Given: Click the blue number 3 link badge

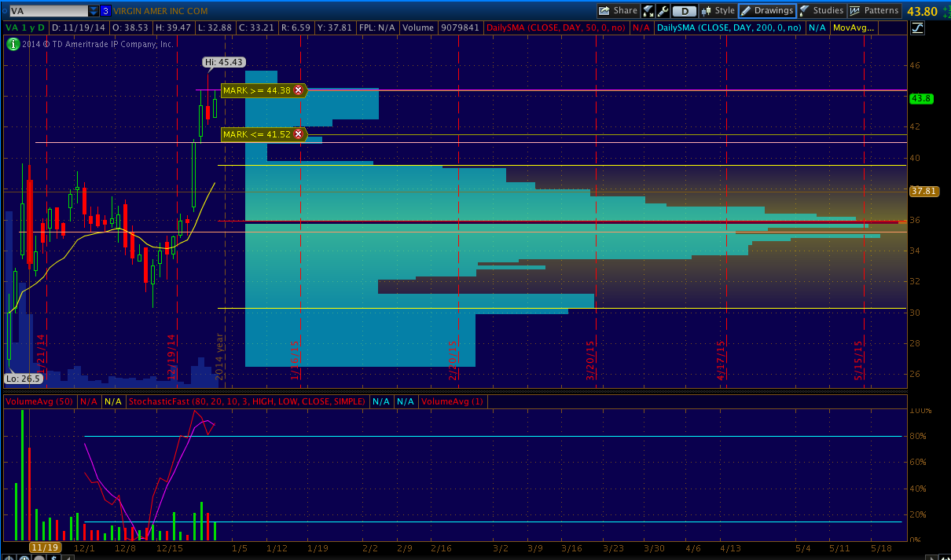Looking at the screenshot, I should pos(105,11).
